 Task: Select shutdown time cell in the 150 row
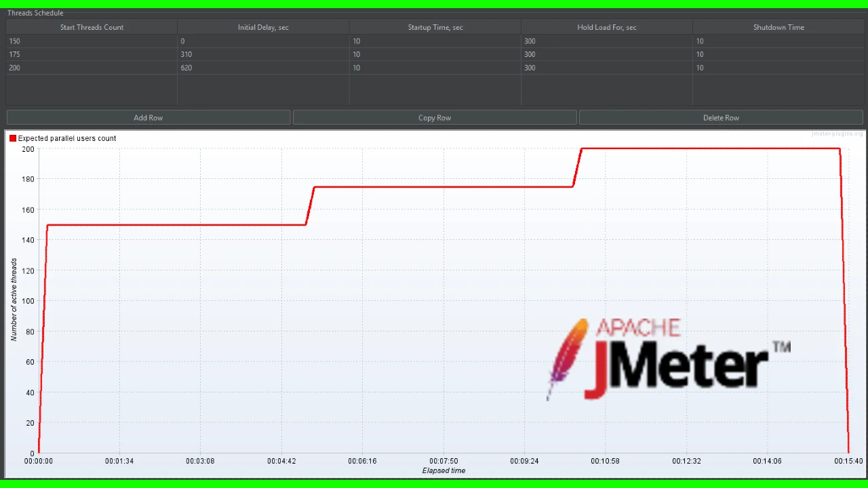[x=778, y=41]
